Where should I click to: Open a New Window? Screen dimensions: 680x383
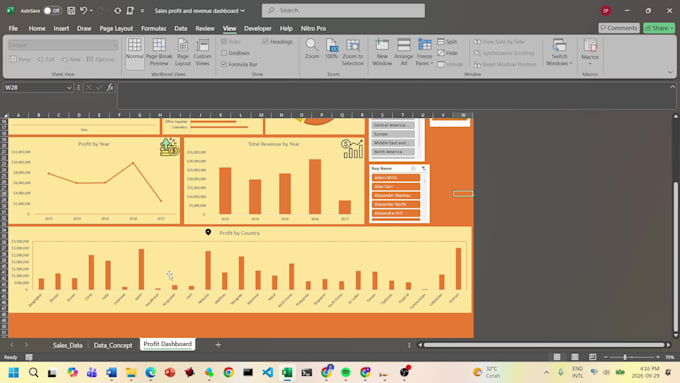(x=382, y=52)
